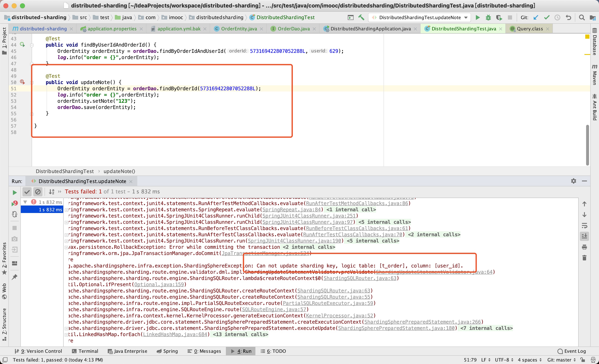The width and height of the screenshot is (599, 364).
Task: Toggle show ignored tests
Action: click(x=38, y=192)
